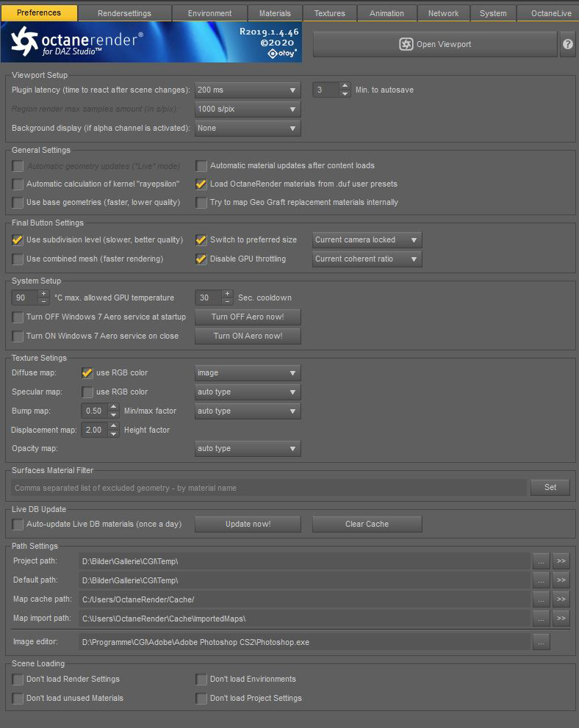579x728 pixels.
Task: Browse for Default path with ellipsis button
Action: click(541, 580)
